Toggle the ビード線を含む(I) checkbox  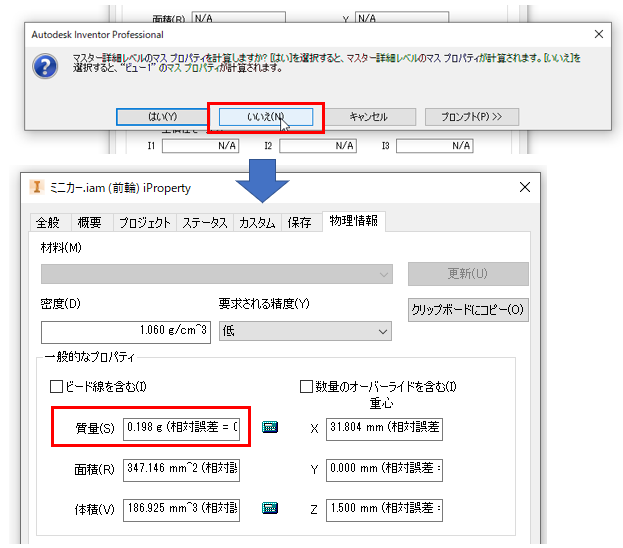[x=56, y=386]
